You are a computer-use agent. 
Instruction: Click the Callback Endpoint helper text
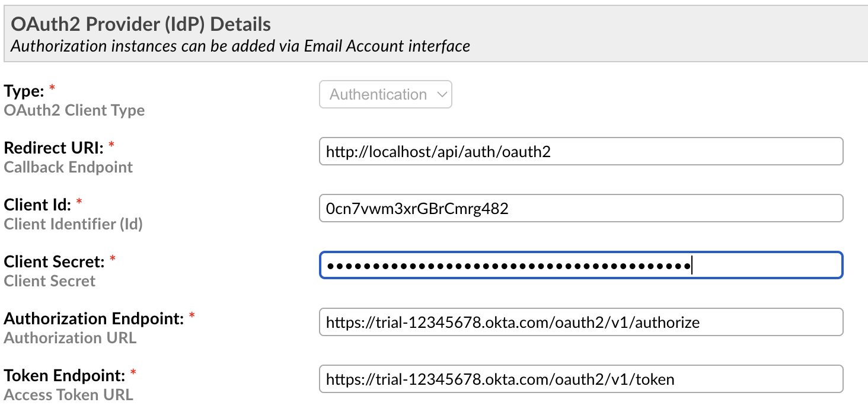(68, 167)
